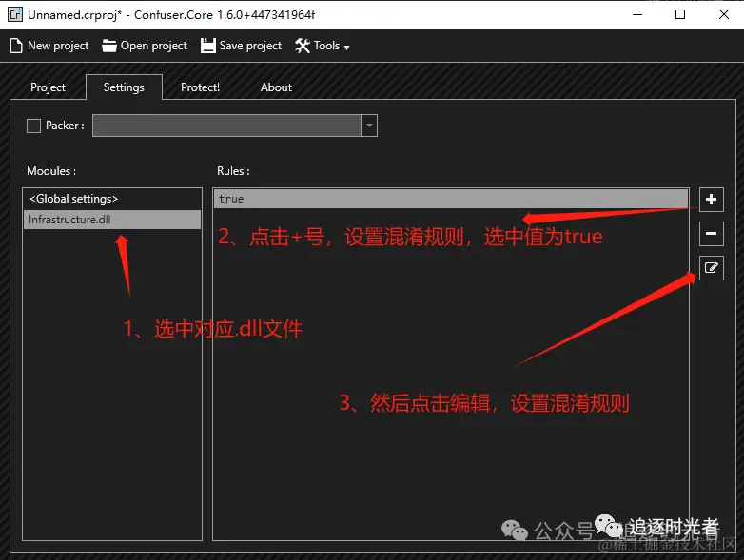Click the ConfuserEx app icon in title bar
This screenshot has width=744, height=560.
15,14
